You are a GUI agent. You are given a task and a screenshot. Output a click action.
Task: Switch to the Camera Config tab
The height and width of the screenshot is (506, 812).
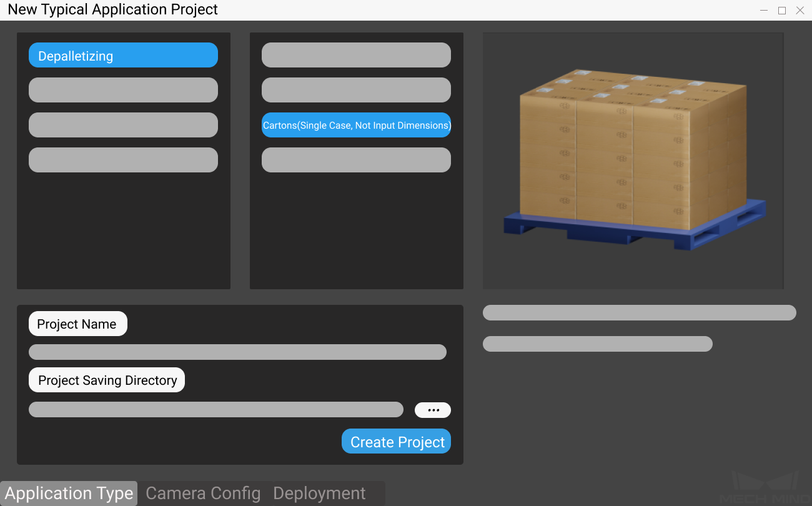[x=202, y=493]
